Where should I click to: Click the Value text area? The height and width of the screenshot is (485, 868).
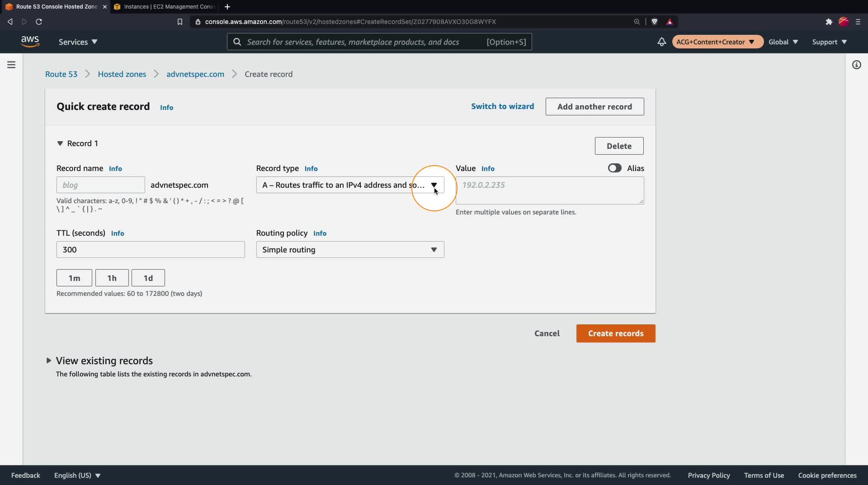(x=550, y=190)
